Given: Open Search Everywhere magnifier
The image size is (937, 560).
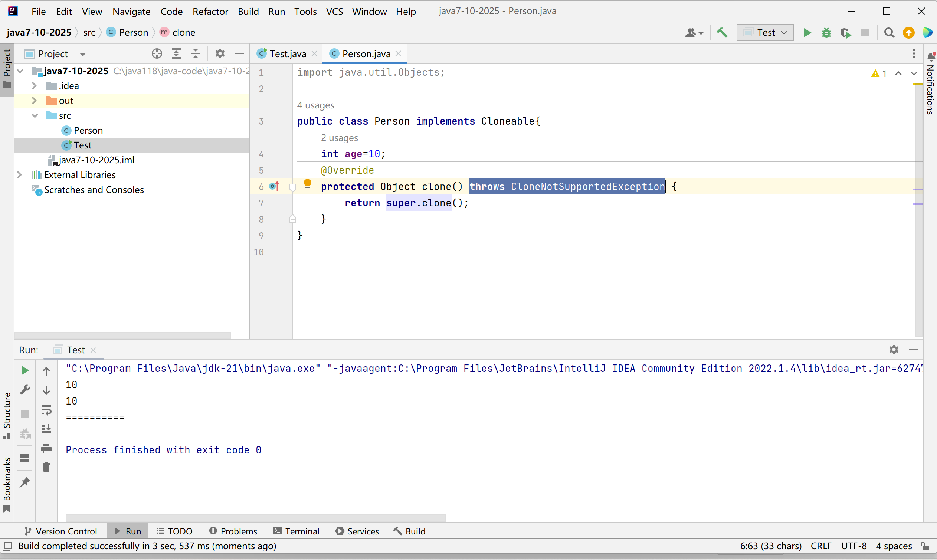Looking at the screenshot, I should tap(889, 32).
